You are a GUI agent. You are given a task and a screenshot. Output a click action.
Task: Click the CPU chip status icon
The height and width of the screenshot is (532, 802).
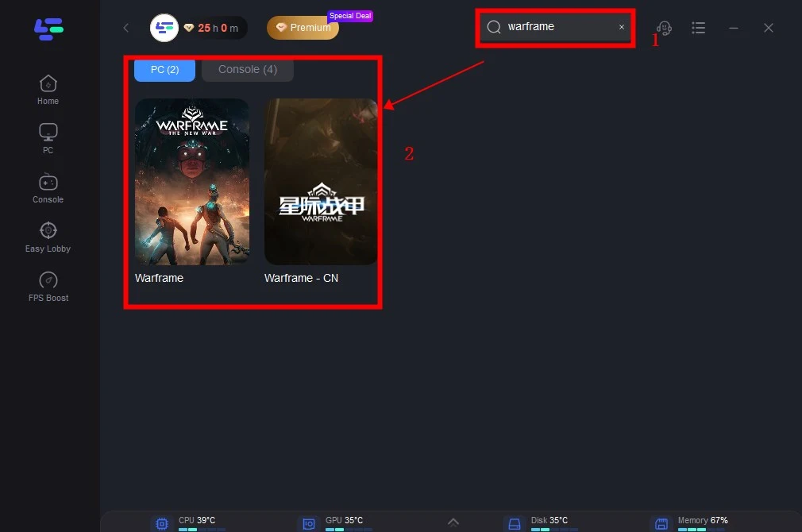[162, 524]
